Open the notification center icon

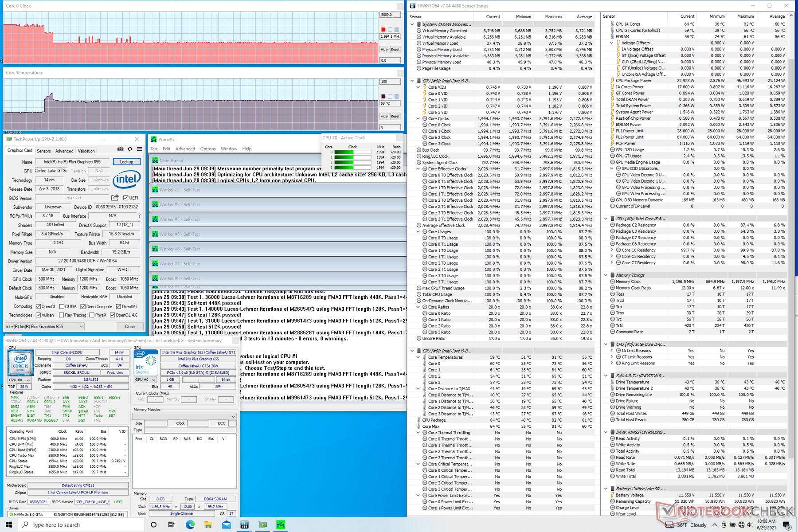[786, 525]
